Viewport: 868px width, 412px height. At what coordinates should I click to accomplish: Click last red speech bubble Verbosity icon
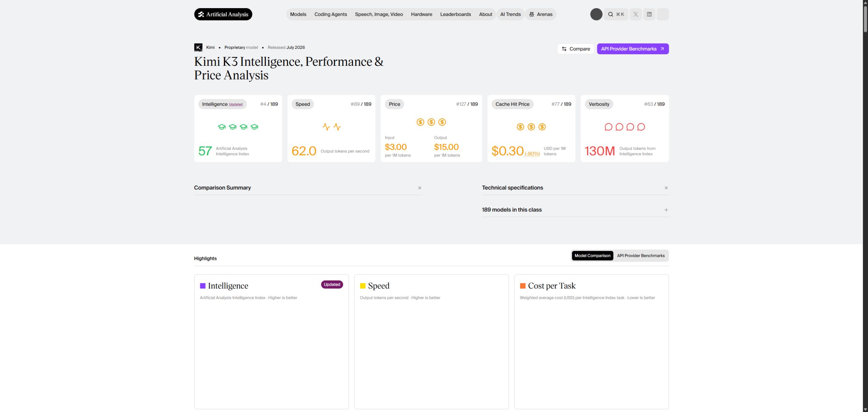point(641,127)
